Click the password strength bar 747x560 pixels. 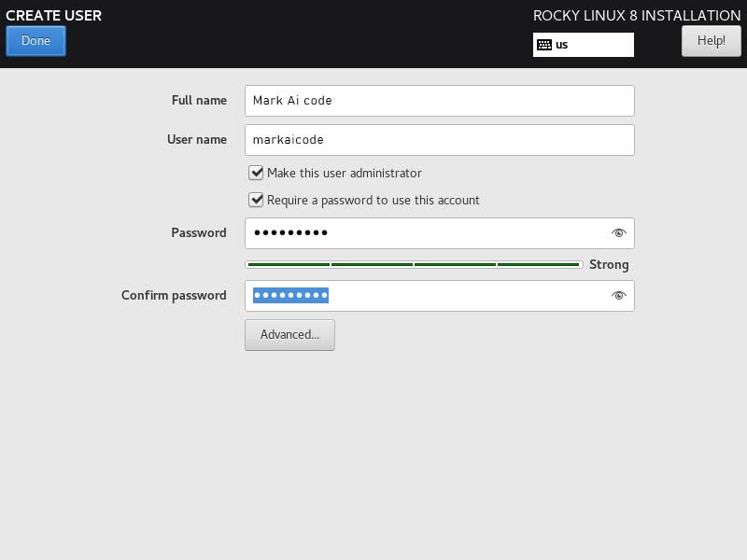(414, 265)
